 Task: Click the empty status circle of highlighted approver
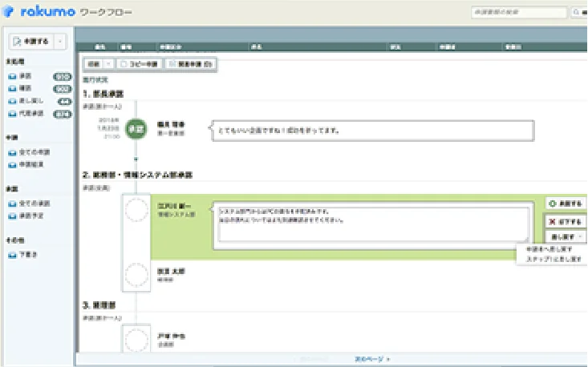pos(136,210)
